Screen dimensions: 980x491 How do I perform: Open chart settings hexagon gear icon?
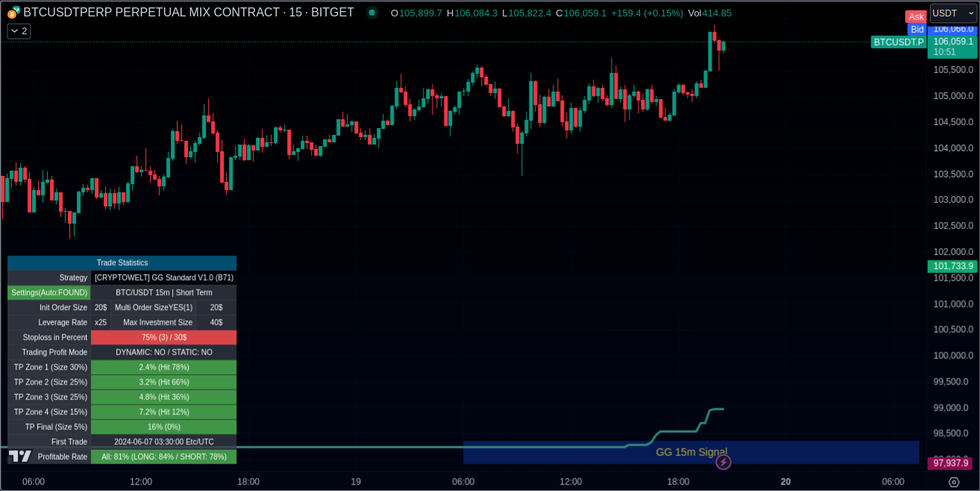point(953,482)
